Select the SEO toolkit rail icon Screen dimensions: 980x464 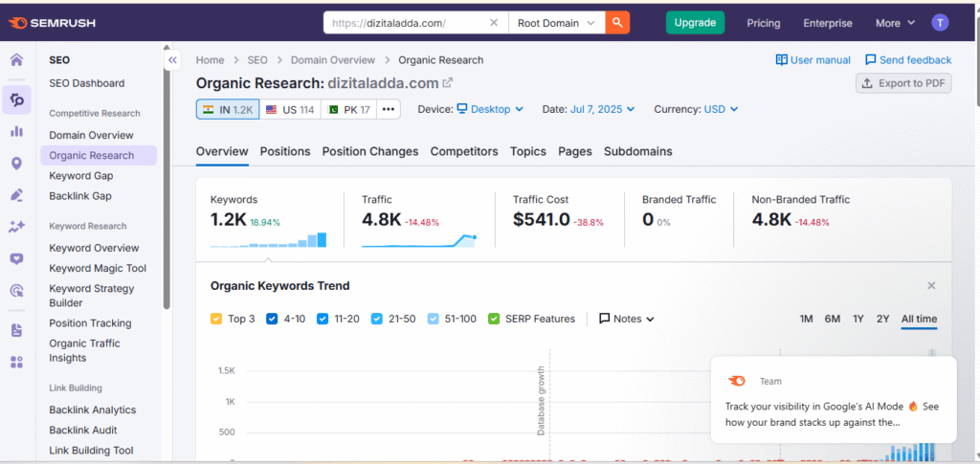point(17,99)
